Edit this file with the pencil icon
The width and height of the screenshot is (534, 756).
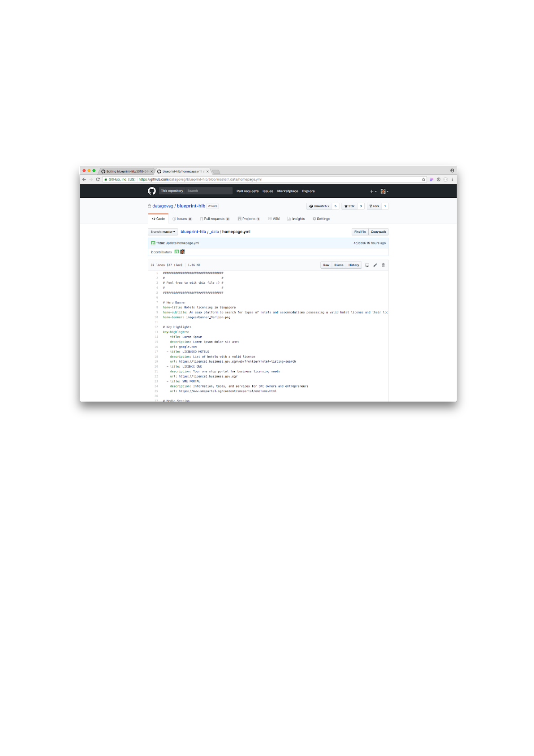point(375,265)
